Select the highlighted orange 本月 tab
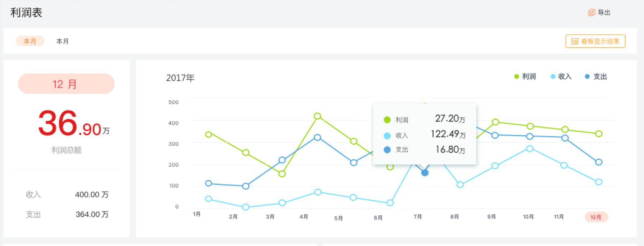Image resolution: width=644 pixels, height=246 pixels. point(30,41)
